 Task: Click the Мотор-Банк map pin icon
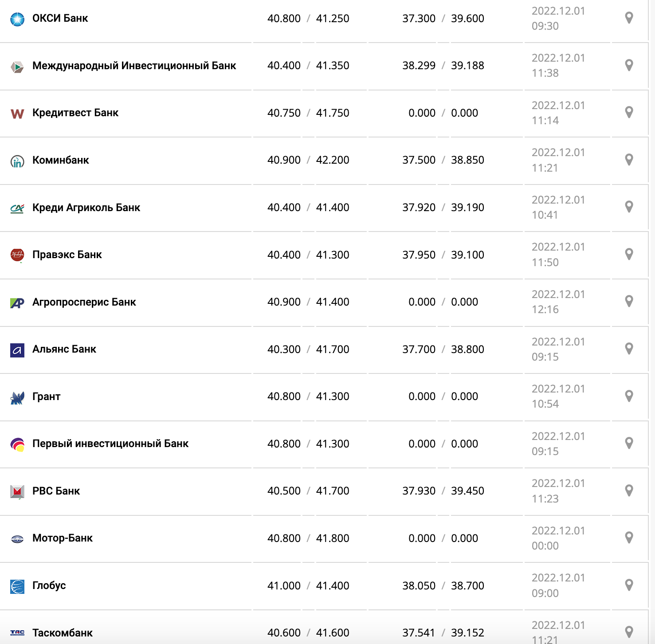[628, 538]
